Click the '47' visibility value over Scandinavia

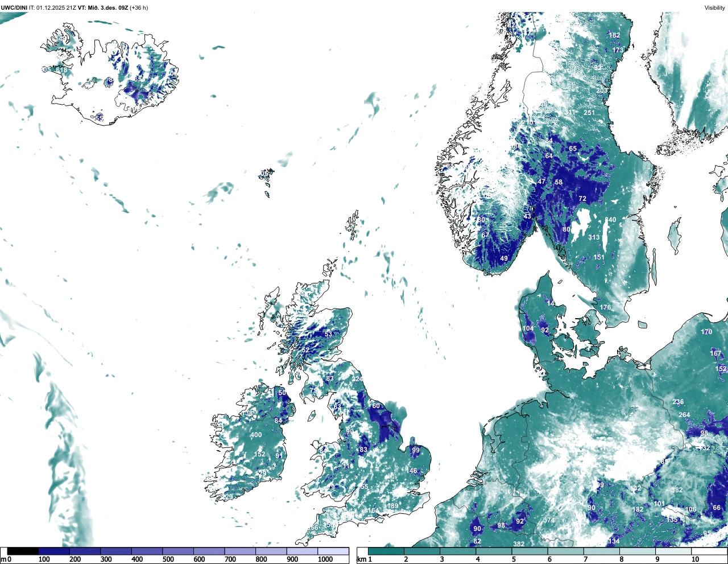[541, 182]
